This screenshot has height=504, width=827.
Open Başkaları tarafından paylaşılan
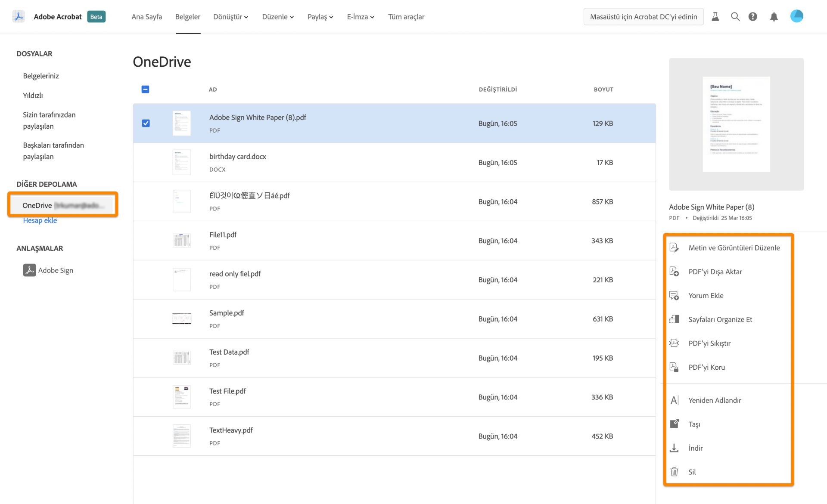53,151
